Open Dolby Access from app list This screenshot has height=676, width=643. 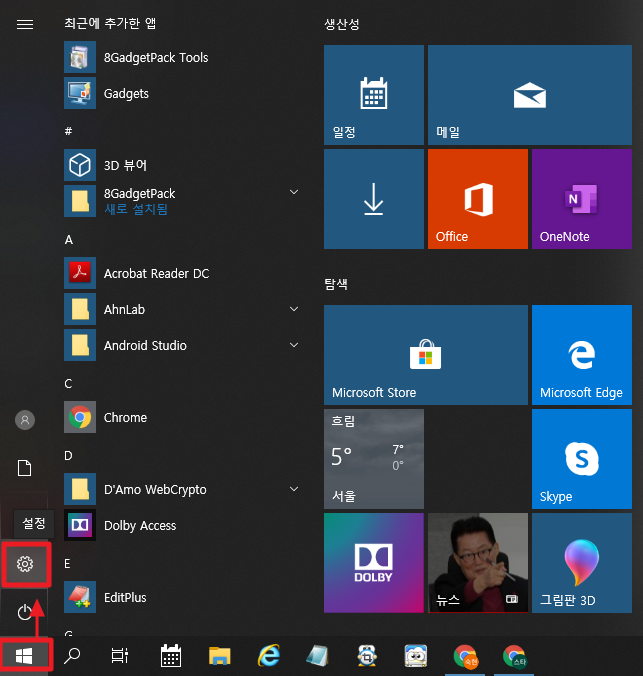click(181, 525)
